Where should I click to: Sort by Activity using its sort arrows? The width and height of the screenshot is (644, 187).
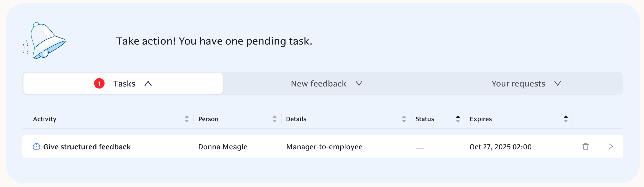coord(187,119)
